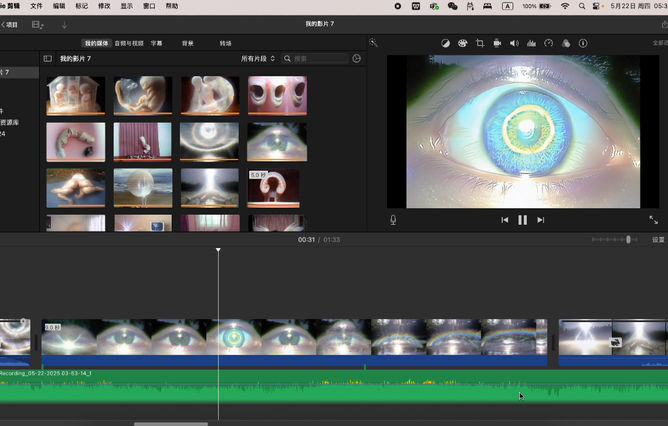Open Control Center from the menu bar
Viewport: 668px width, 426px height.
598,6
